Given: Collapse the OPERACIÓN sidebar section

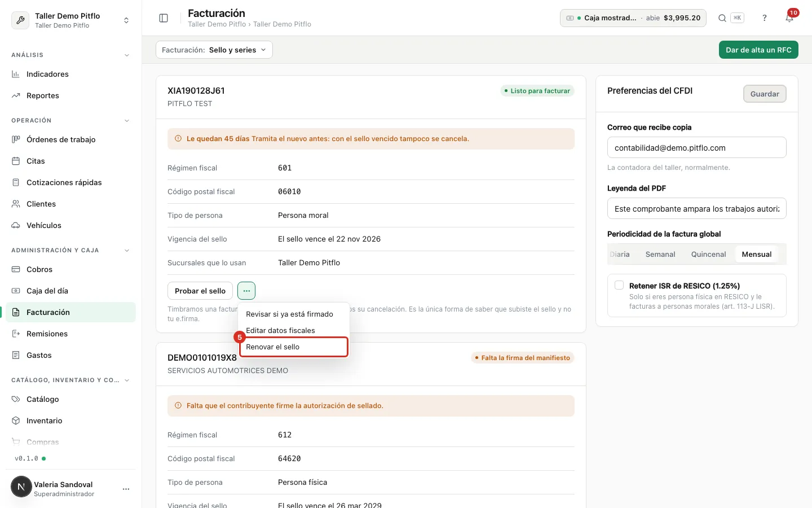Looking at the screenshot, I should [x=127, y=121].
